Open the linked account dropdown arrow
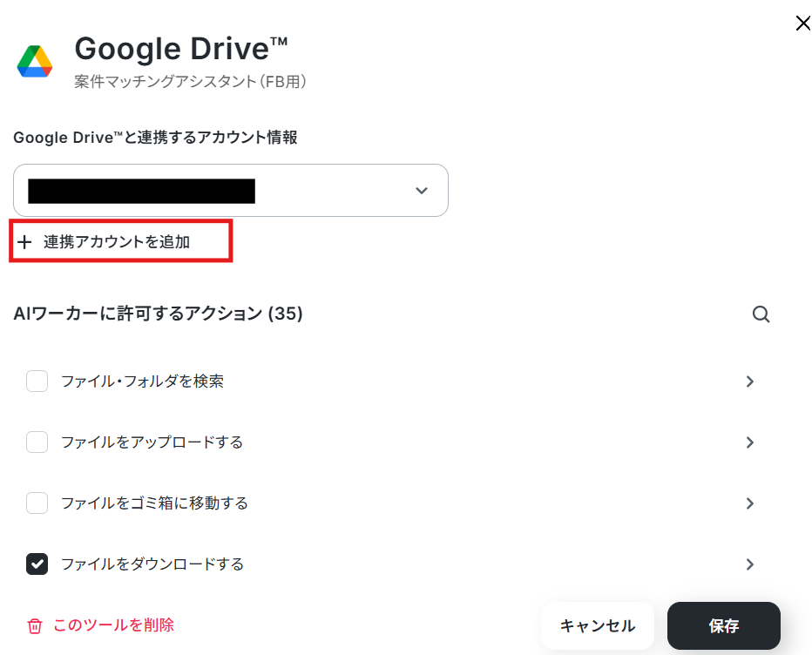Viewport: 812px width, 655px height. coord(422,191)
